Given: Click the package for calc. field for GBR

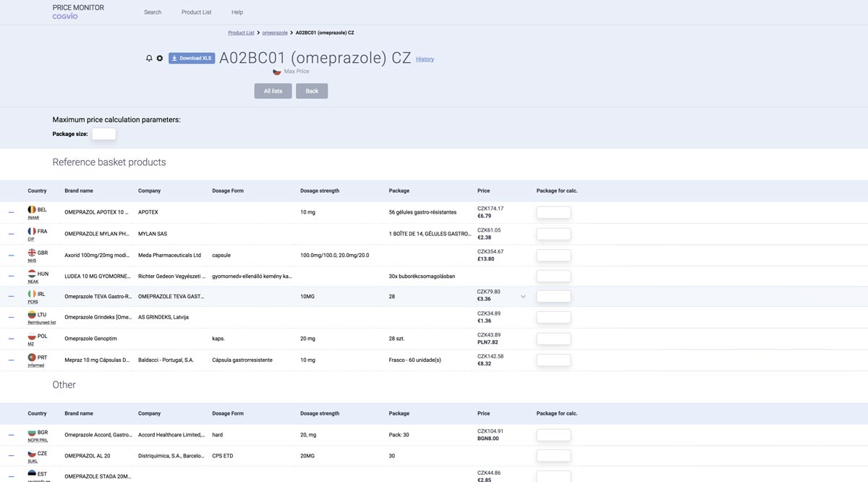Looking at the screenshot, I should coord(553,255).
